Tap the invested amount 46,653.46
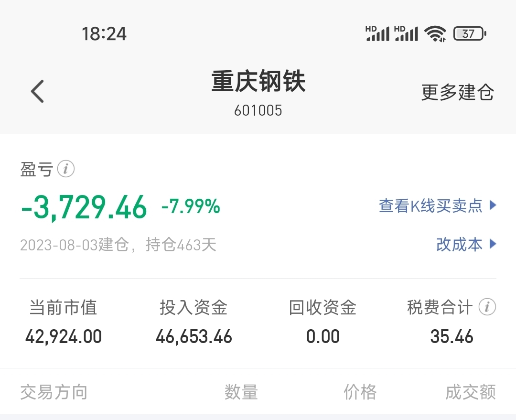This screenshot has height=420, width=516. coord(194,337)
